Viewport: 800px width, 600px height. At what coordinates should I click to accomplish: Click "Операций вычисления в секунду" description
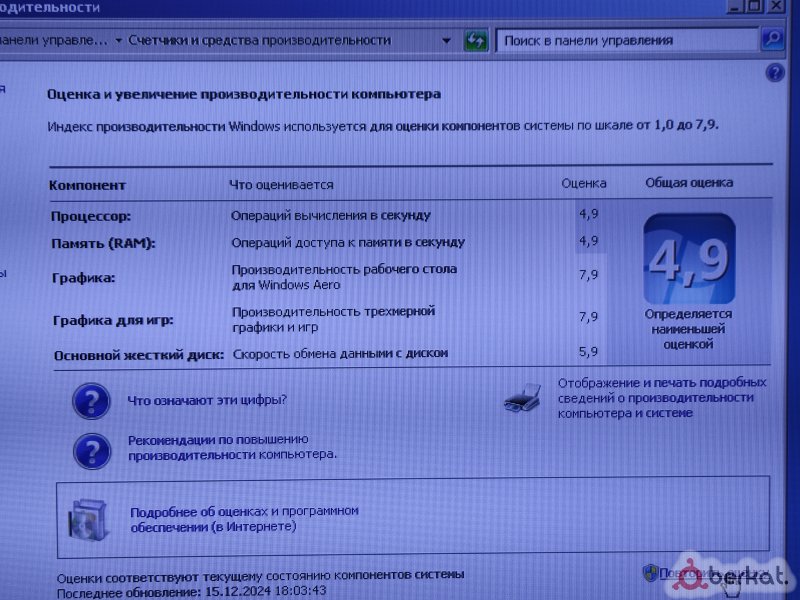[x=331, y=216]
